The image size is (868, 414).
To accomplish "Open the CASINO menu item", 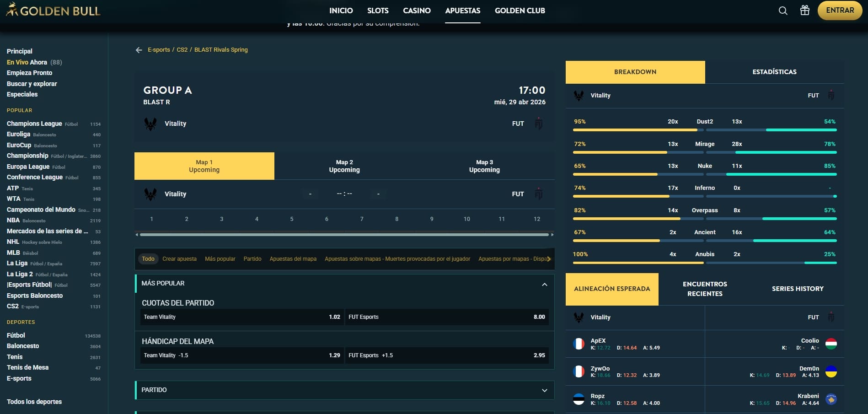I will tap(417, 11).
